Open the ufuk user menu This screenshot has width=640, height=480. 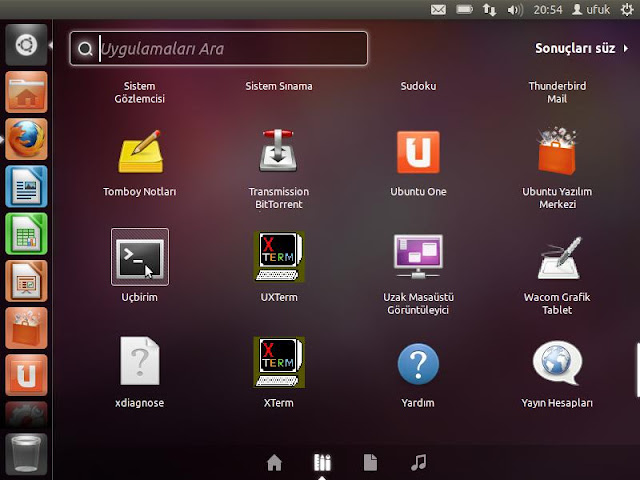point(591,9)
